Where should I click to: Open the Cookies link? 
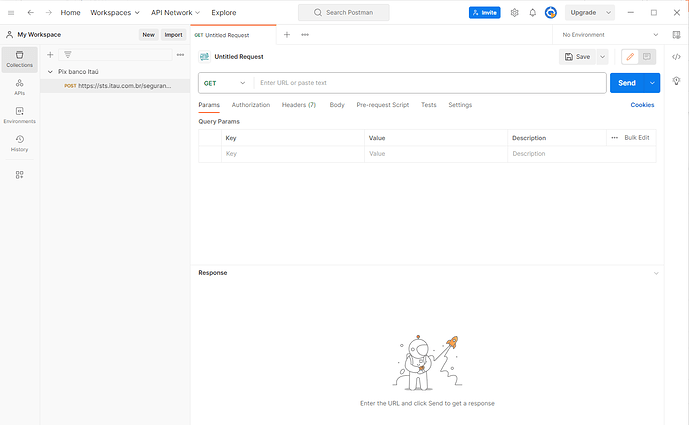642,105
